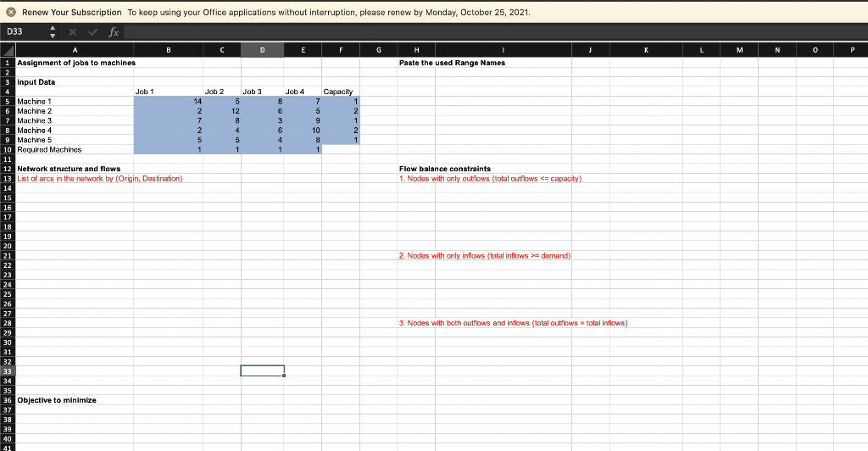Select the 'Machine 2' label cell
Screen dimensions: 868x451
pyautogui.click(x=75, y=111)
